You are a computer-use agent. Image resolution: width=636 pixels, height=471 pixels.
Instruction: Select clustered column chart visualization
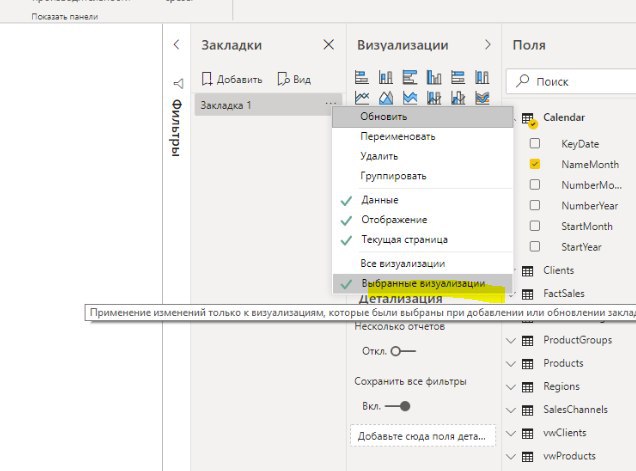(434, 77)
